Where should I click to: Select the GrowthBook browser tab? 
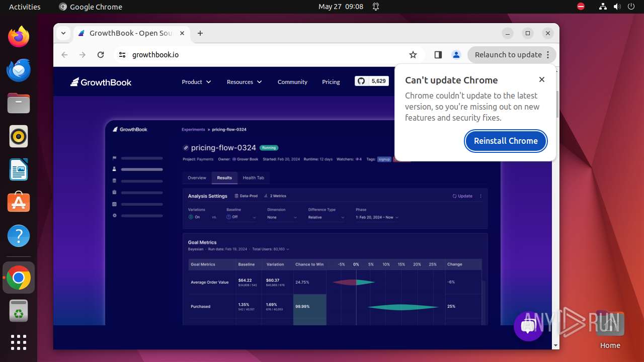pyautogui.click(x=131, y=33)
